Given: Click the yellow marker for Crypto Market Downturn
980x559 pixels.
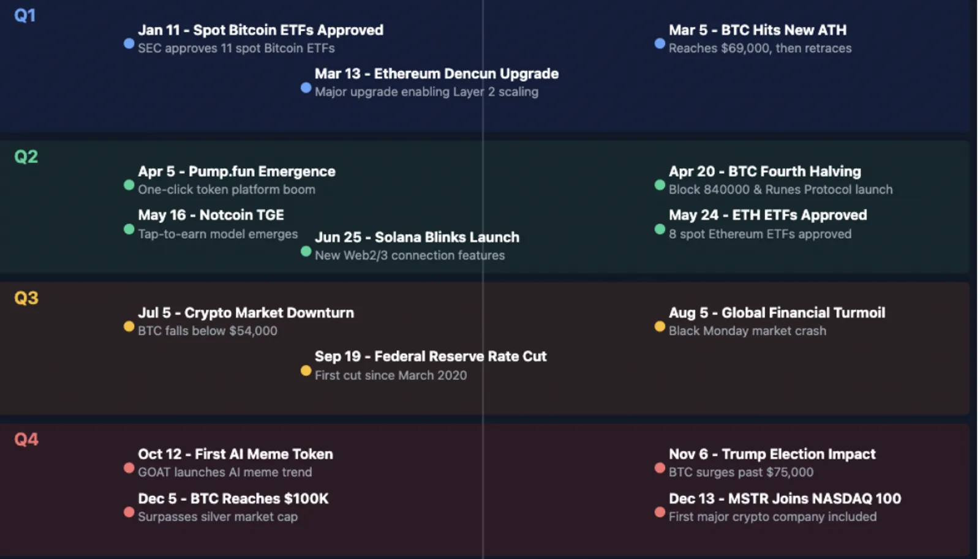Looking at the screenshot, I should 129,326.
